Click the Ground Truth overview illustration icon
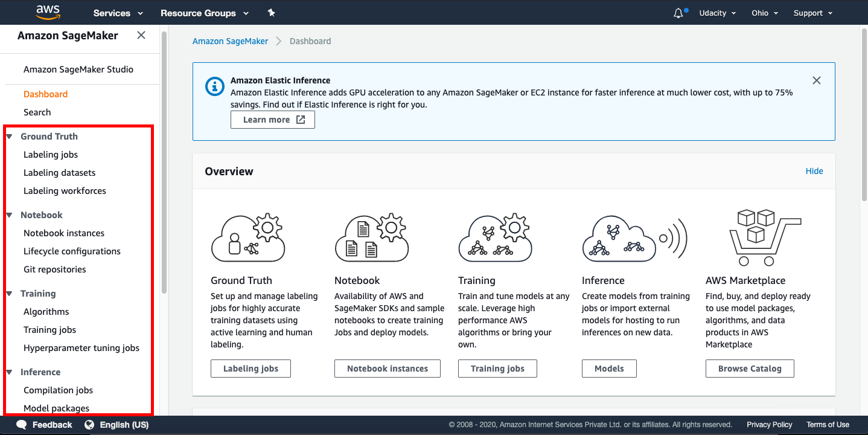Screen dimensions: 868x435 pyautogui.click(x=247, y=237)
